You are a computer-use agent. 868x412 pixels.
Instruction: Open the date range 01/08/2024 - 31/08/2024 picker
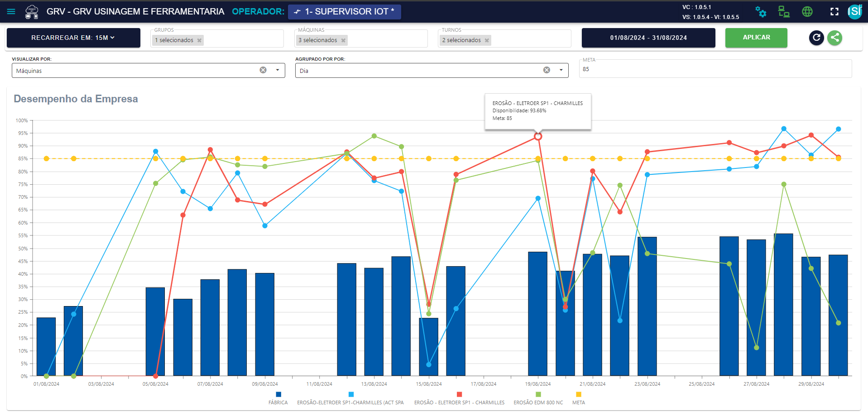(648, 38)
